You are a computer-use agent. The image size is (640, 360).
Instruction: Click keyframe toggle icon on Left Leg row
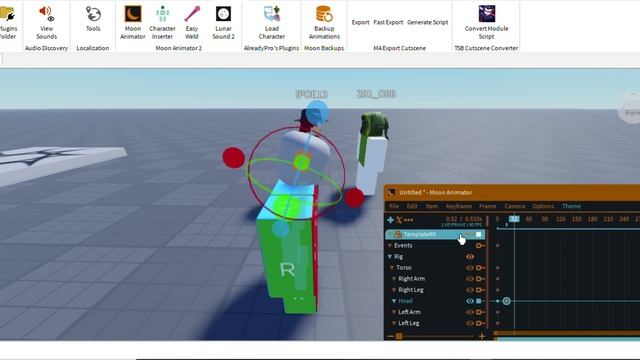(x=480, y=323)
